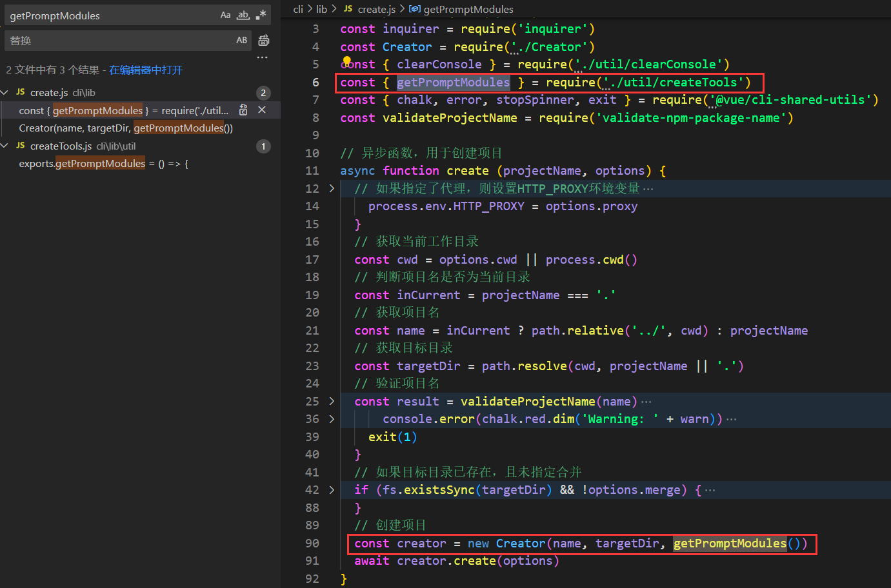Toggle Match Whole Word option
891x588 pixels.
click(243, 15)
